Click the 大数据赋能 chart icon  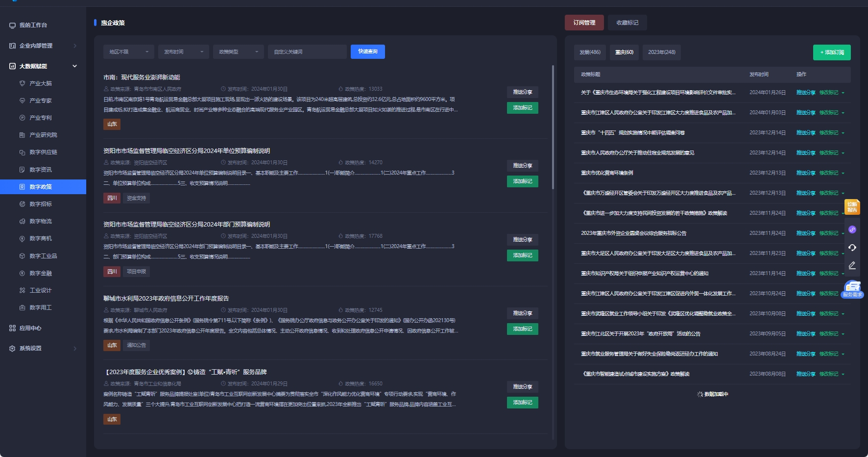coord(12,66)
